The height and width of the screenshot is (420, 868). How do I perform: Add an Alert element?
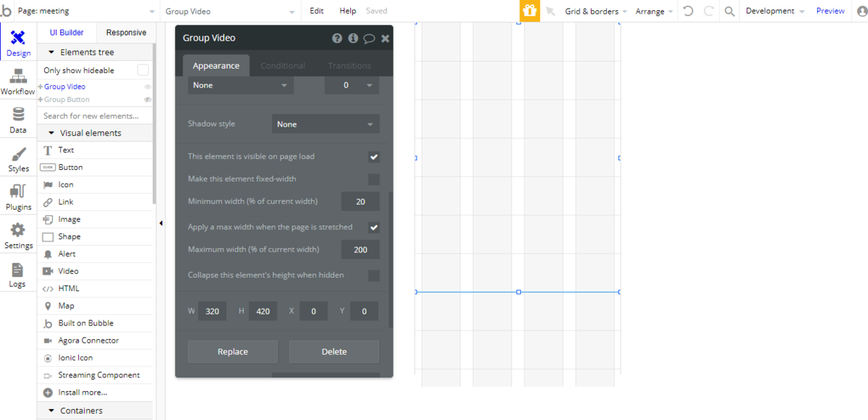pos(95,254)
